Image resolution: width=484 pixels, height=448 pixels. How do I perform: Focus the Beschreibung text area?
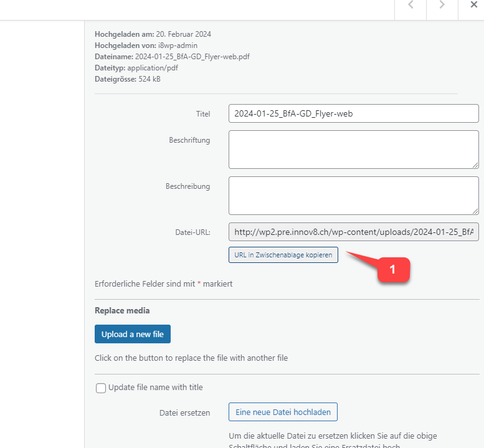coord(353,196)
